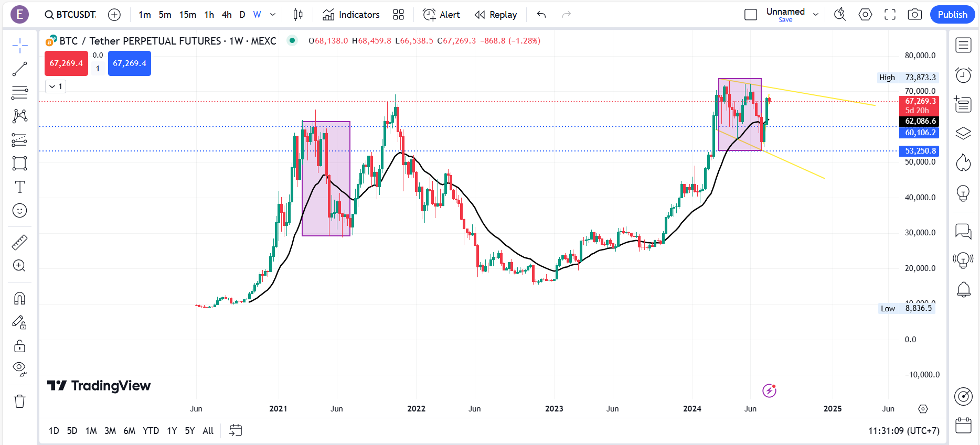980x445 pixels.
Task: Enter fullscreen mode
Action: tap(890, 15)
